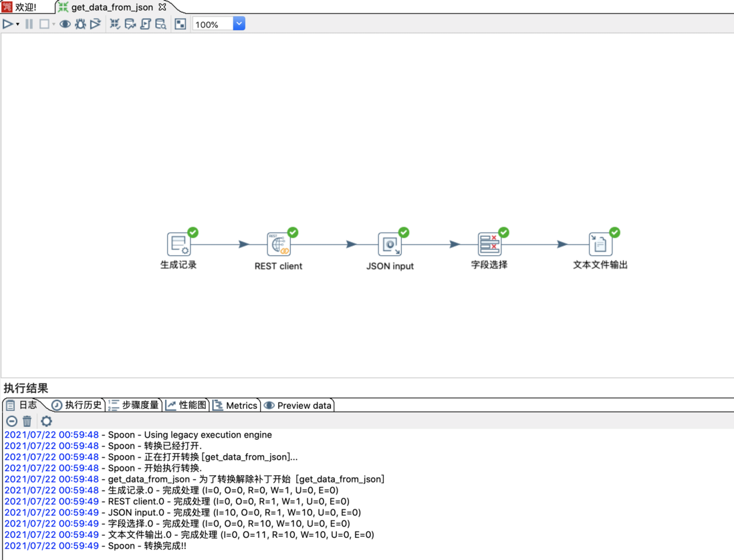Viewport: 734px width, 560px height.
Task: Click the 字段选择 step label
Action: pyautogui.click(x=489, y=265)
